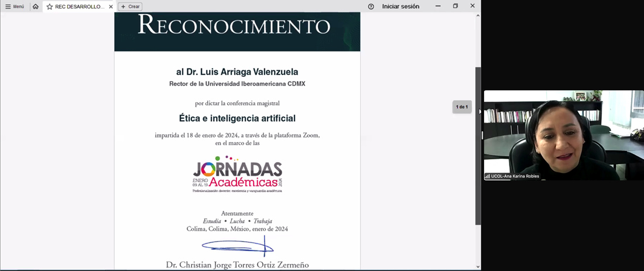Click the 'UCOL-Ana Karina Robles' name label
Viewport: 644px width, 271px height.
515,176
